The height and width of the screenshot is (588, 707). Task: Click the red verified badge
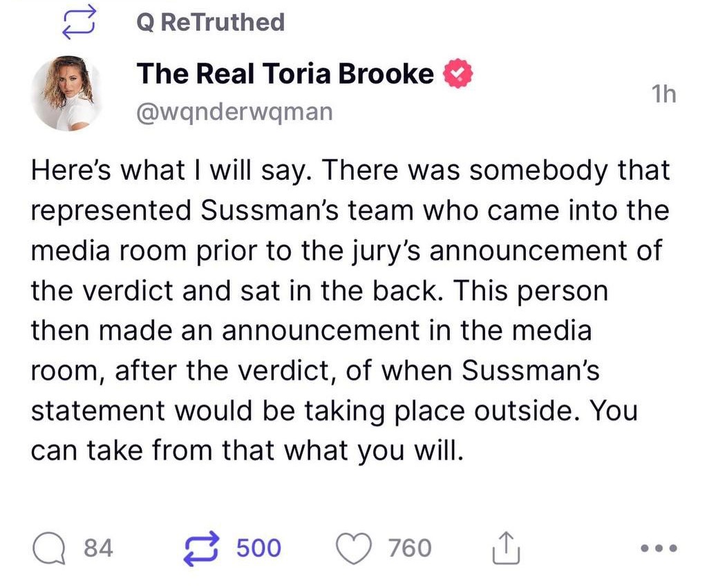click(x=458, y=73)
